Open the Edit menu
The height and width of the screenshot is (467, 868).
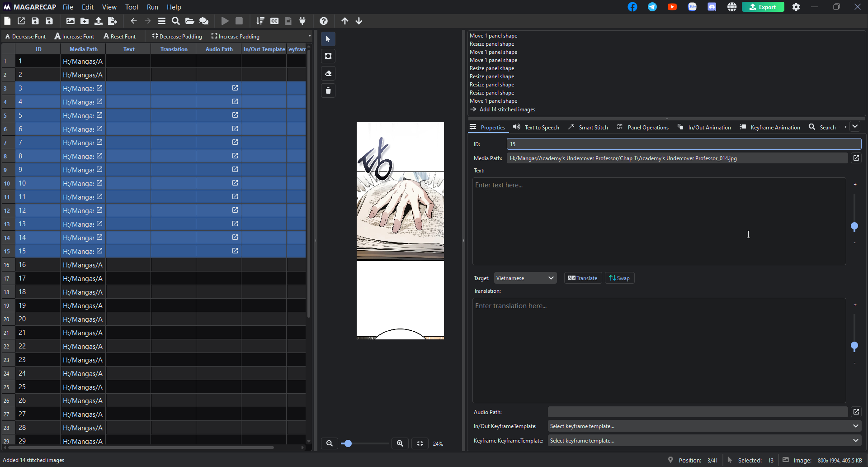[x=88, y=7]
